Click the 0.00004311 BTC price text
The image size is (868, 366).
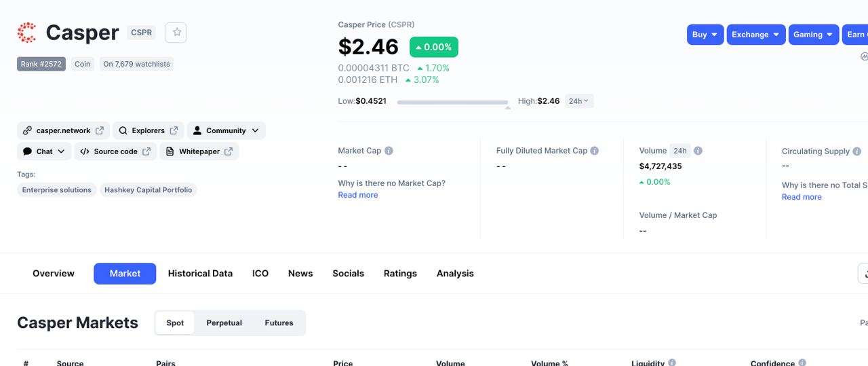tap(374, 68)
